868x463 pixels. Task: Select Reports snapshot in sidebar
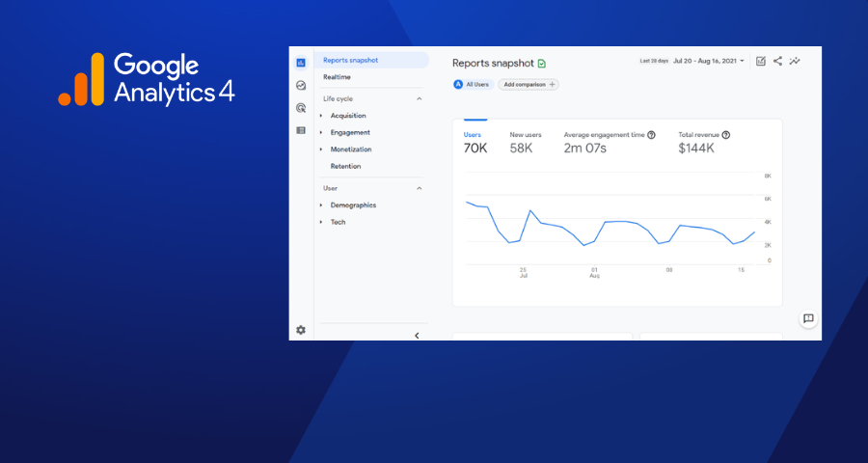click(x=371, y=61)
